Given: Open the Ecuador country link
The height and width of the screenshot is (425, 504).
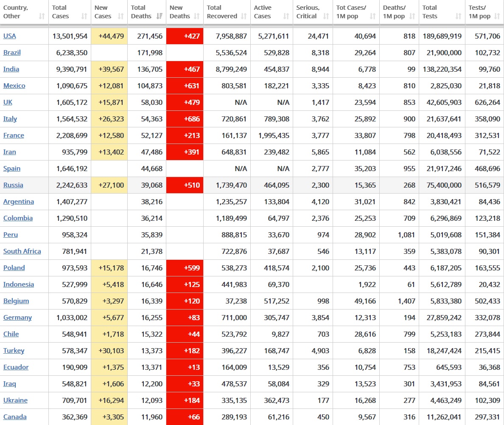Looking at the screenshot, I should (x=16, y=367).
